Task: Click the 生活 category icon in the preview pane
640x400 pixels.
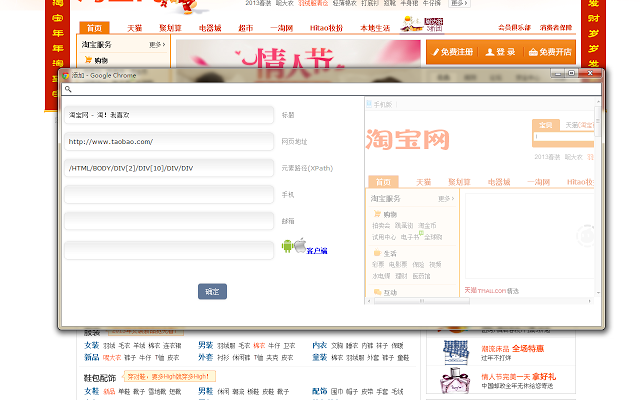Action: [377, 253]
